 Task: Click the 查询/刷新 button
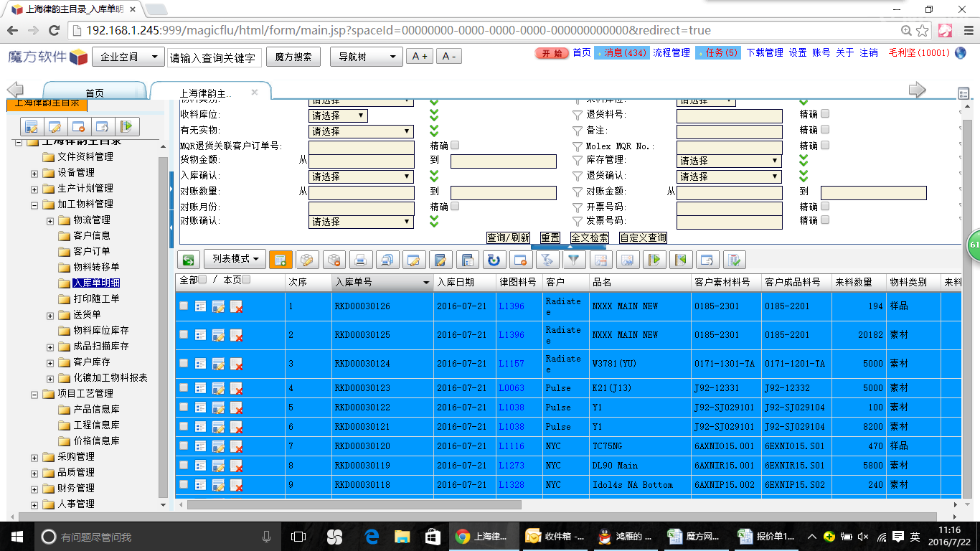coord(508,237)
